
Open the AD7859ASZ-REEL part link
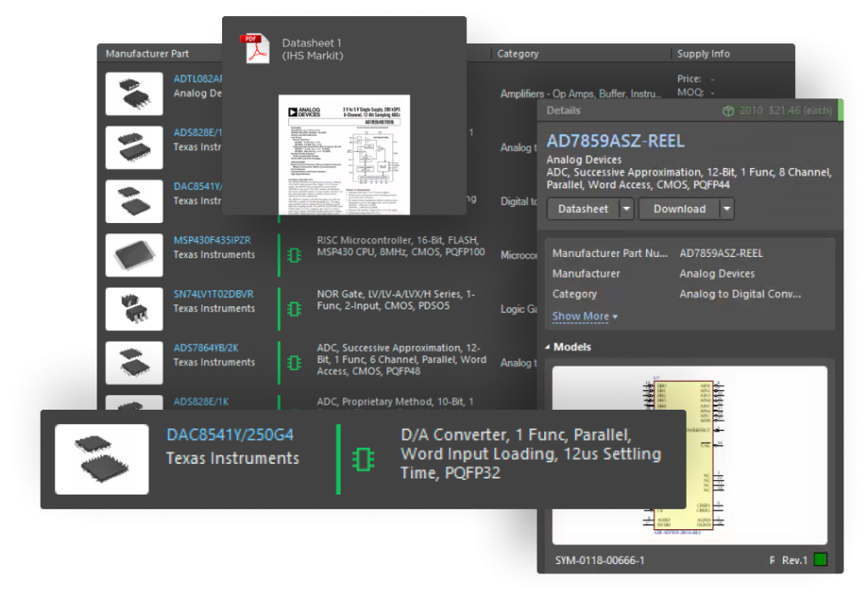(615, 141)
